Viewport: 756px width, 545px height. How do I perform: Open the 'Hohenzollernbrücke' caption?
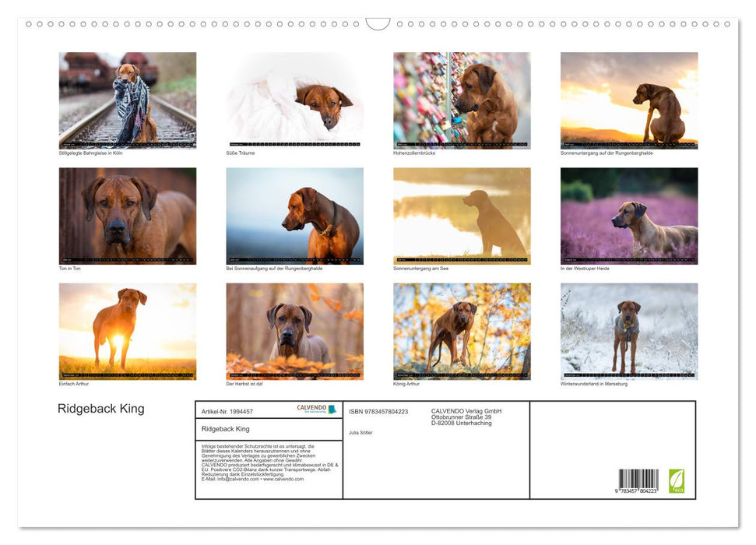click(x=413, y=153)
